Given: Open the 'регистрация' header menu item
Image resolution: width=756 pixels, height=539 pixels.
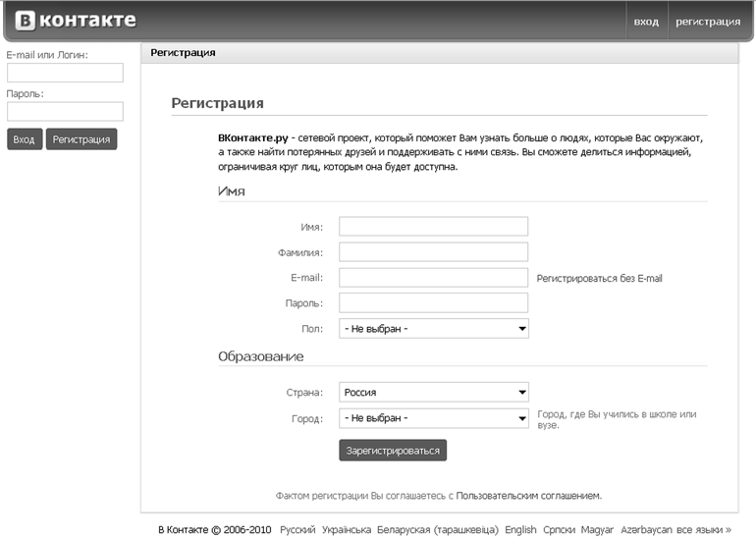Looking at the screenshot, I should coord(707,22).
